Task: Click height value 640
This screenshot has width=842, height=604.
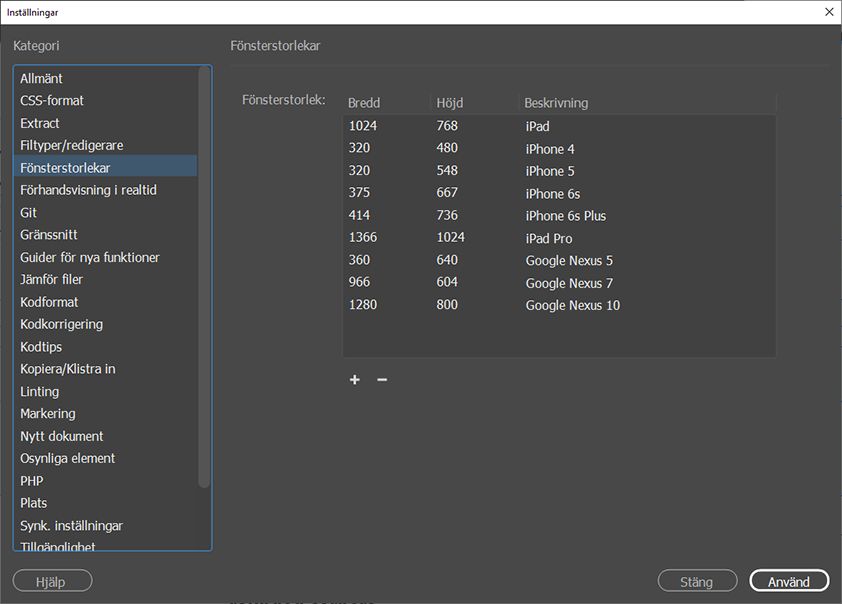Action: click(447, 259)
